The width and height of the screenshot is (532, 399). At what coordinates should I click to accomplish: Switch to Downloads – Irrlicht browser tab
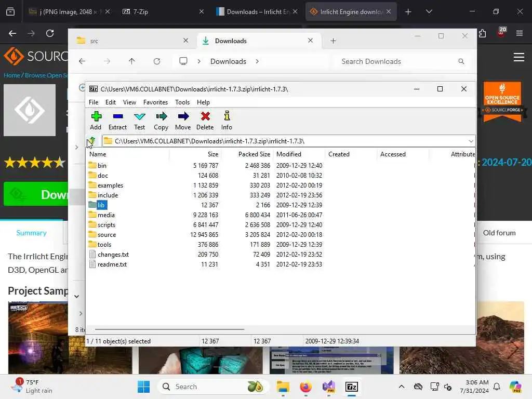pyautogui.click(x=257, y=11)
